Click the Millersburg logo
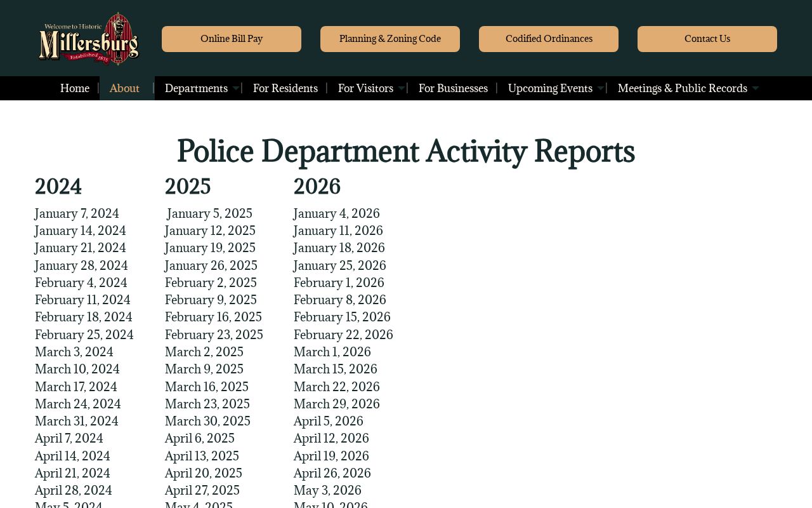812x508 pixels. (89, 39)
